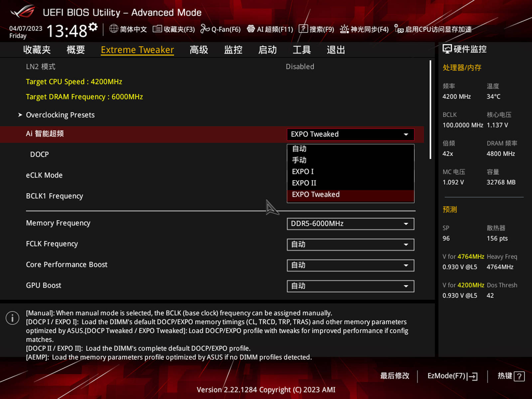Click the FCLK Frequency label

coord(52,244)
